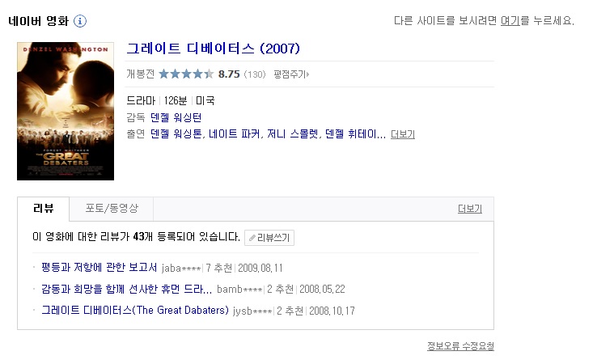Expand the reviews section with 더보기
This screenshot has height=364, width=614.
[469, 209]
